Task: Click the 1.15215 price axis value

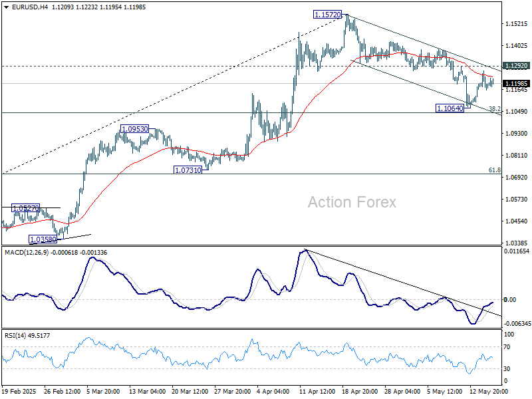Action: coord(517,24)
